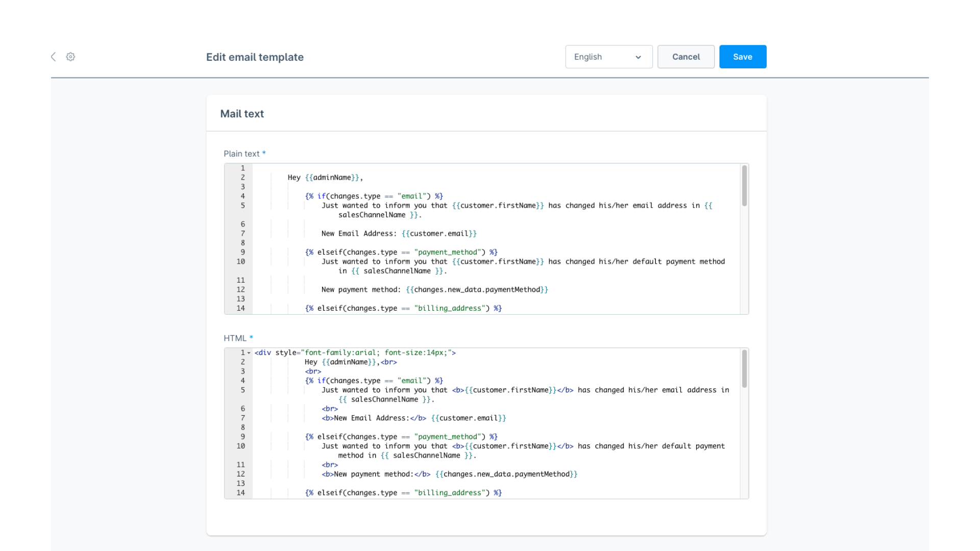980x551 pixels.
Task: Open the settings gear icon
Action: 70,57
